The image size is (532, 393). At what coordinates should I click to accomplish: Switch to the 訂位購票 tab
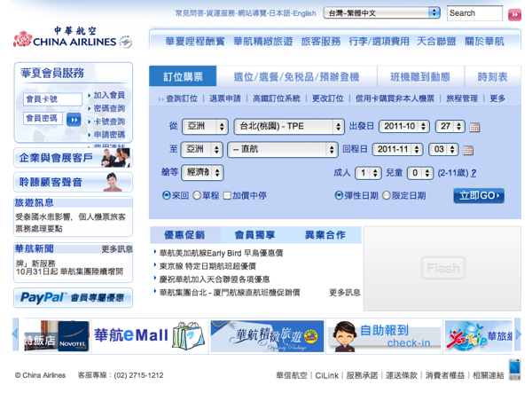[x=183, y=76]
